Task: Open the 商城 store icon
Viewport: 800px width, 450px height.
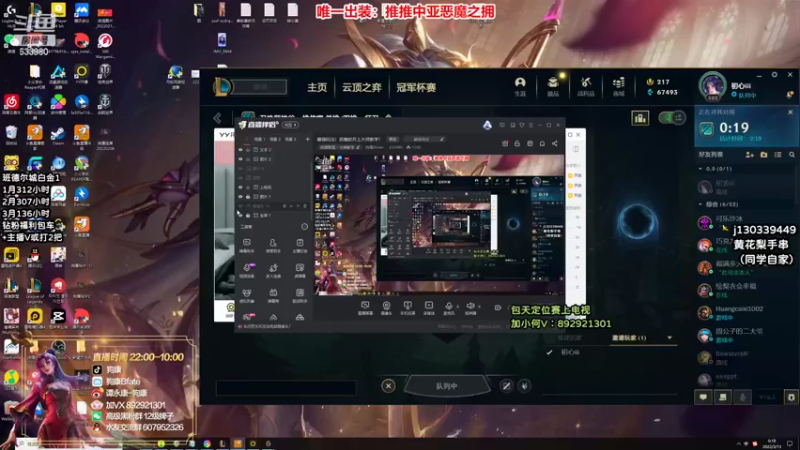Action: [x=618, y=86]
